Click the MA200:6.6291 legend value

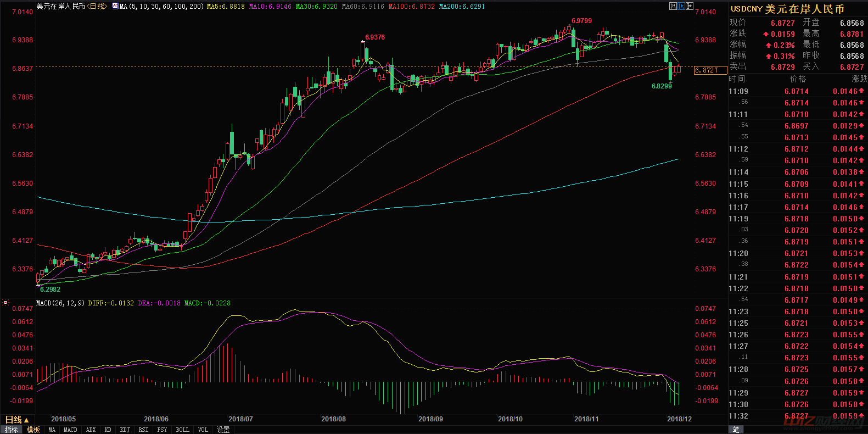coord(462,7)
